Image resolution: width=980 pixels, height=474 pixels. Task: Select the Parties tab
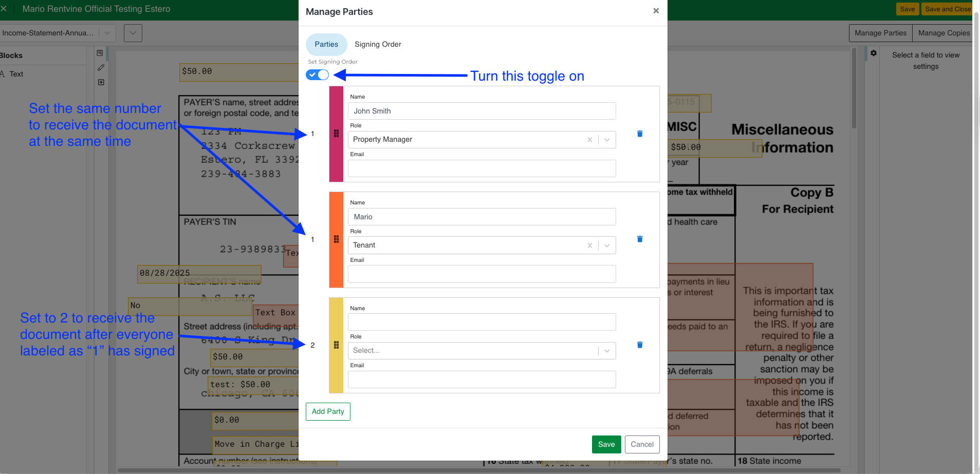pos(326,44)
